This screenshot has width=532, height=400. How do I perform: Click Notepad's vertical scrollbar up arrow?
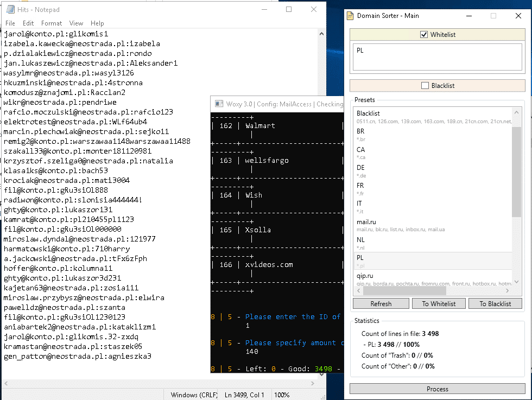(x=321, y=33)
